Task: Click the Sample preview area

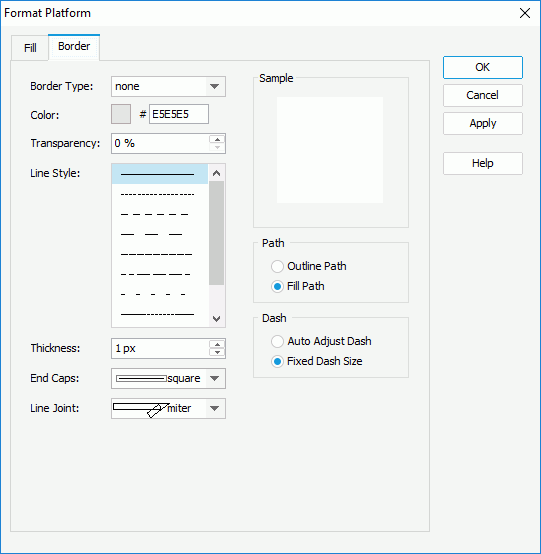Action: pos(330,150)
